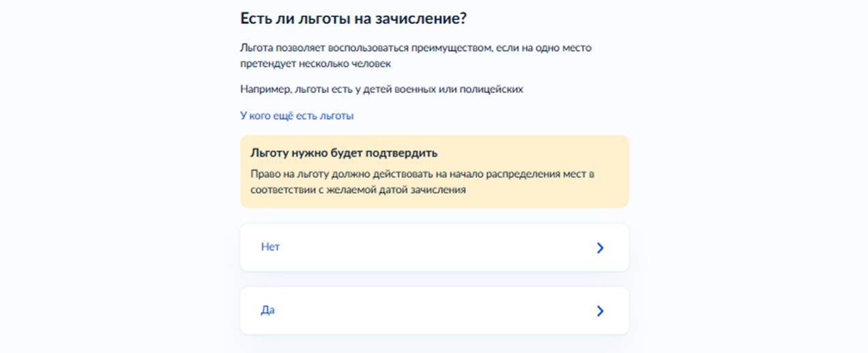This screenshot has height=353, width=868.
Task: Click the sentence starting with "Например, льготы есть"
Action: coord(381,89)
